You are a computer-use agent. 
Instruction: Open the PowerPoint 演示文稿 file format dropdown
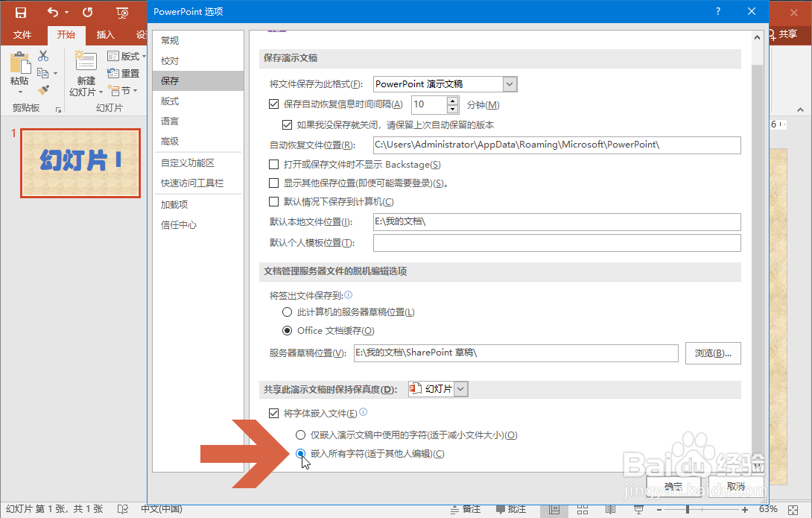tap(508, 83)
